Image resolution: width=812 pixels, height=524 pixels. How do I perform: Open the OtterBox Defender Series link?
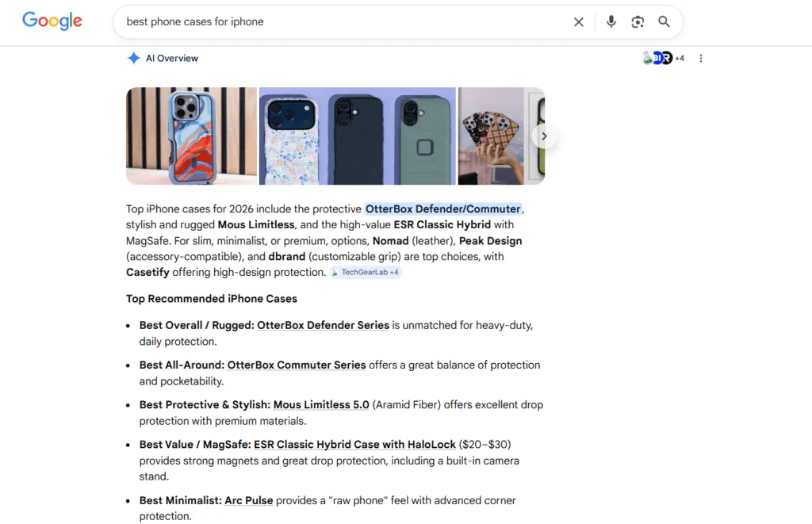322,325
